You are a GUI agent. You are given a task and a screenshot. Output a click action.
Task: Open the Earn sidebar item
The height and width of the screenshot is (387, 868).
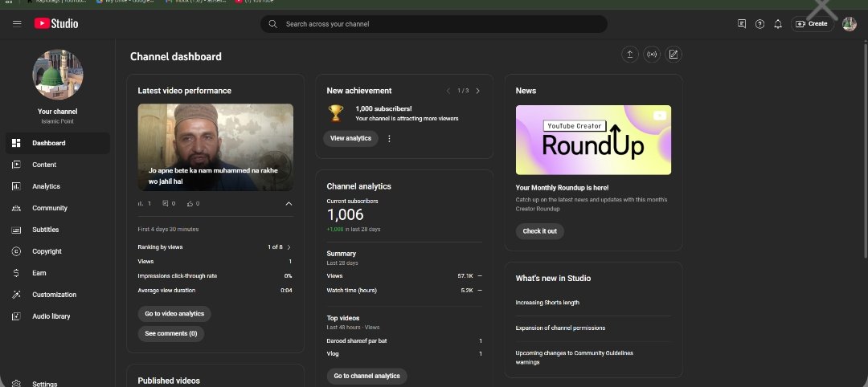(39, 273)
